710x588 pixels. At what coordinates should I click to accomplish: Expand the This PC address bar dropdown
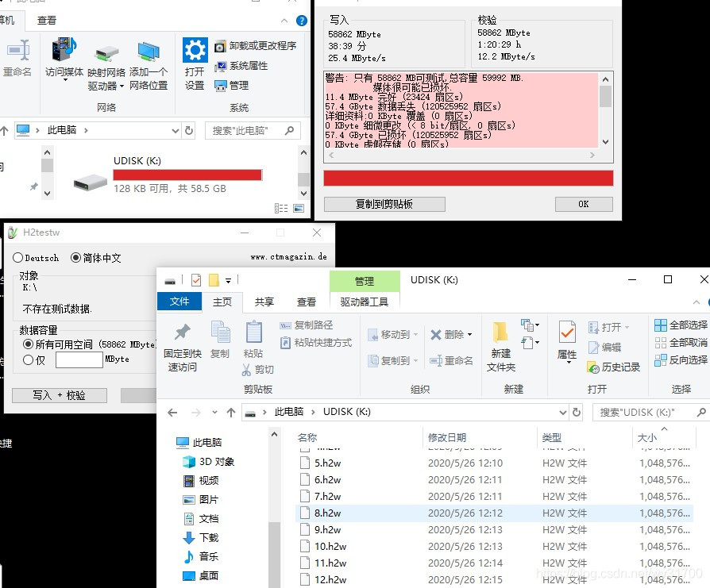pos(176,131)
